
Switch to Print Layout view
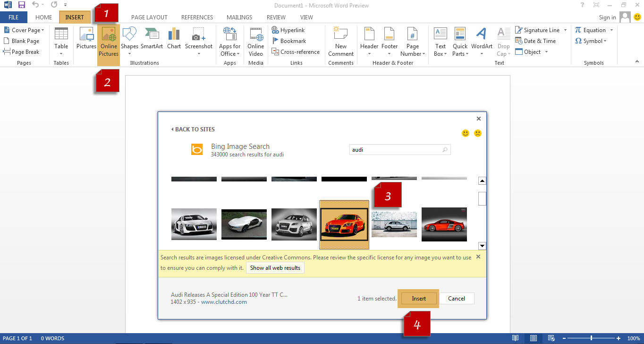[x=533, y=338]
